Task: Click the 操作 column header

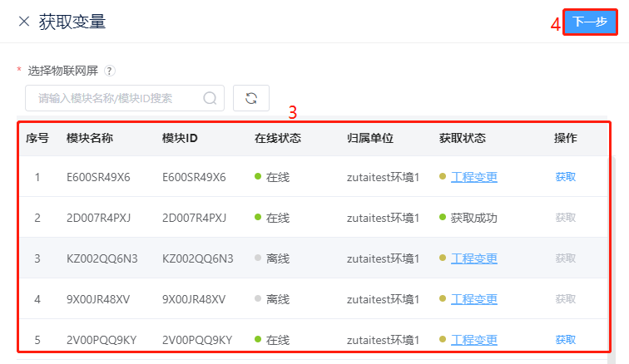Action: tap(565, 138)
